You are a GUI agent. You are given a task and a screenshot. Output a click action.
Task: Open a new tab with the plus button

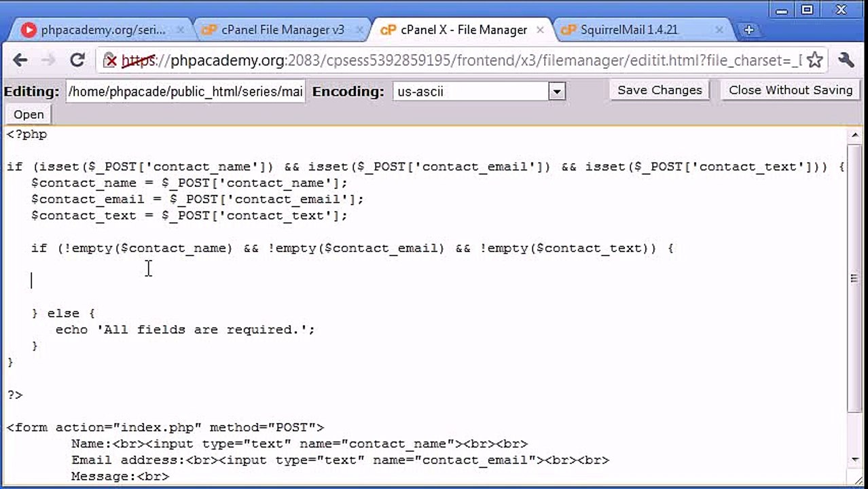point(748,30)
